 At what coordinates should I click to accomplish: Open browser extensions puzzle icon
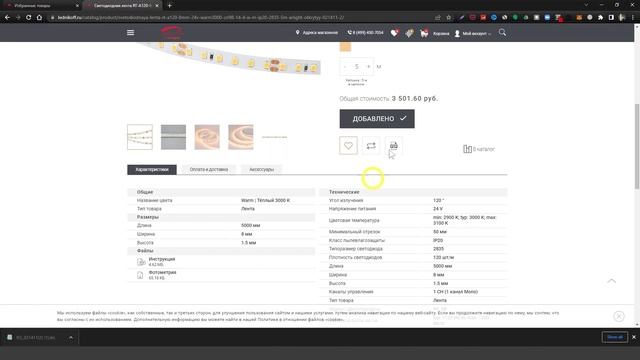pyautogui.click(x=600, y=18)
